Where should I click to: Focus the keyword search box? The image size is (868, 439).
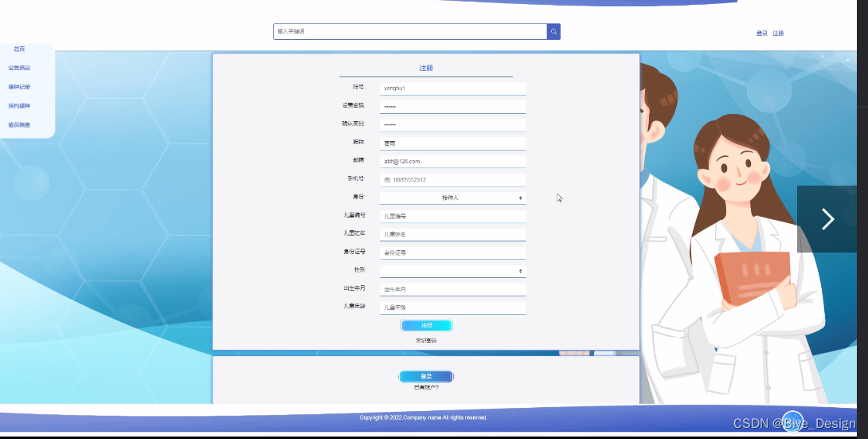(x=410, y=32)
